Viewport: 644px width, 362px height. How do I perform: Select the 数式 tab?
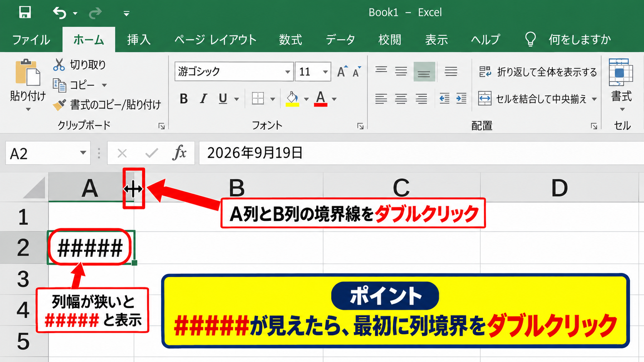coord(290,40)
